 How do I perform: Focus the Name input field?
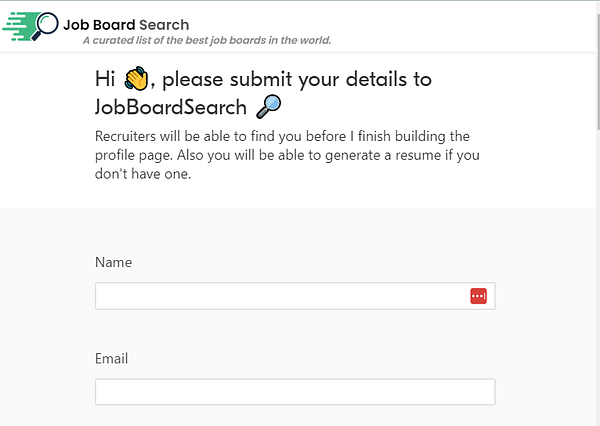click(280, 296)
